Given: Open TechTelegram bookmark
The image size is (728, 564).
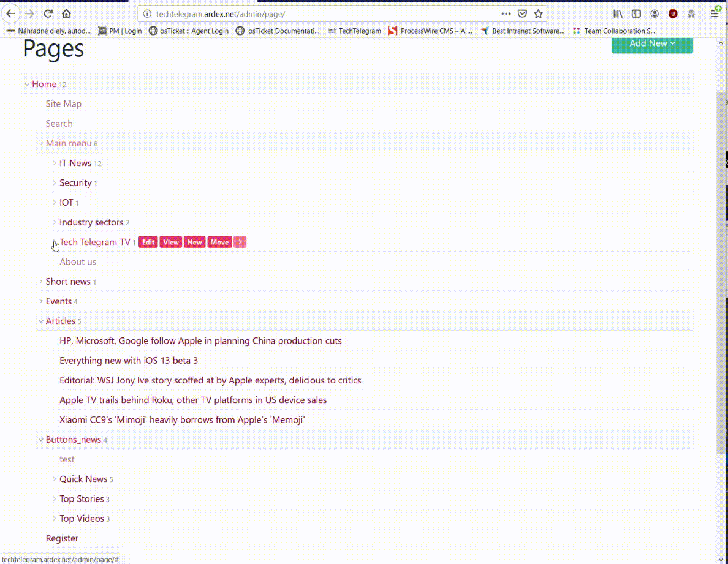Looking at the screenshot, I should 354,31.
